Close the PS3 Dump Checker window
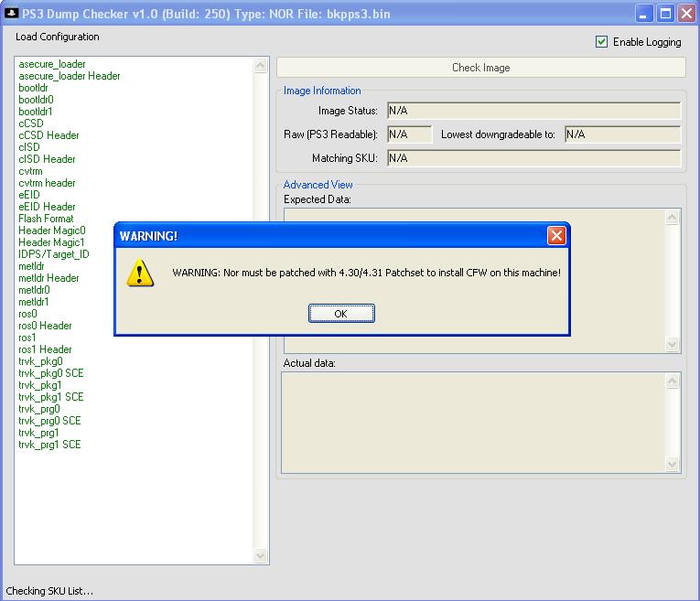 [x=686, y=14]
